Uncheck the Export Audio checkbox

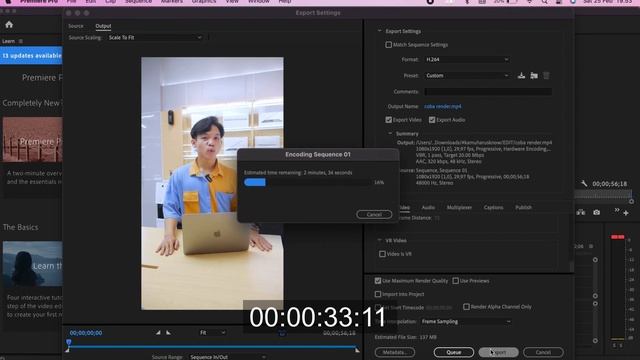tap(432, 120)
